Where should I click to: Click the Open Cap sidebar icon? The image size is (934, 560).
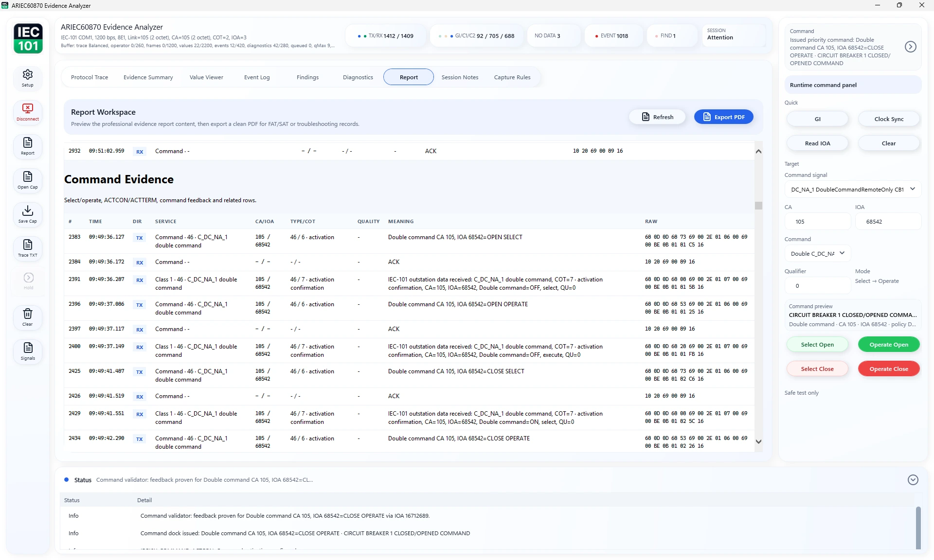[x=28, y=180]
